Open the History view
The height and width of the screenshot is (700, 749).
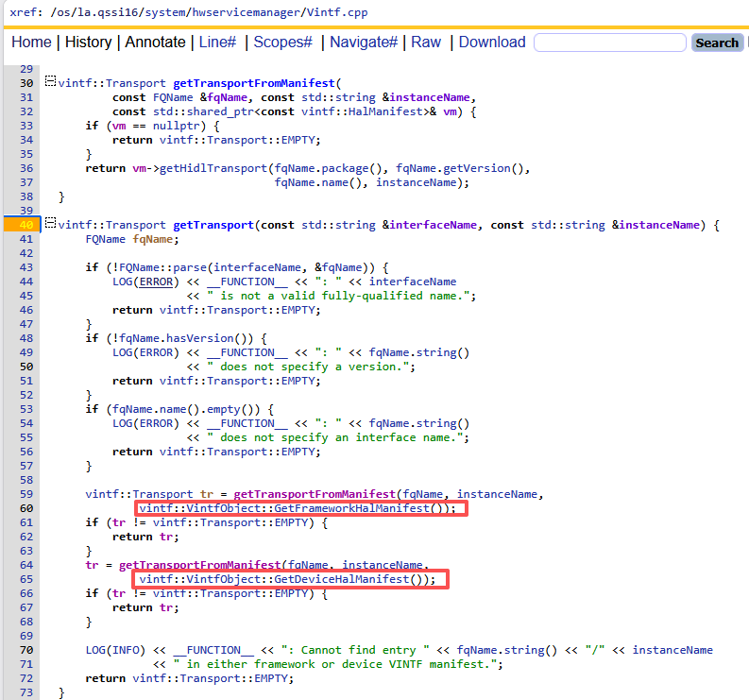pyautogui.click(x=89, y=43)
